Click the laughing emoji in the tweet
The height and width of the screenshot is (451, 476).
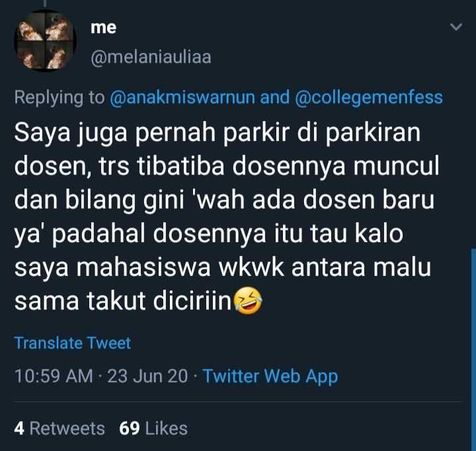246,302
